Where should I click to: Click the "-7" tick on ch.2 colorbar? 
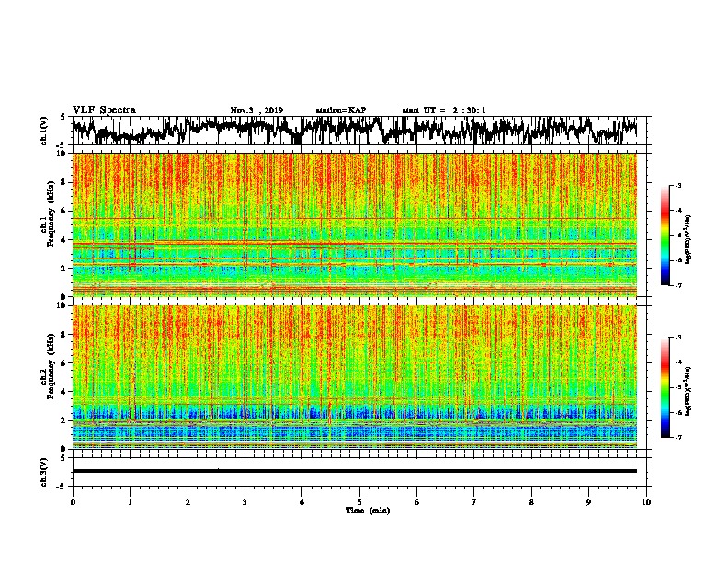(677, 437)
